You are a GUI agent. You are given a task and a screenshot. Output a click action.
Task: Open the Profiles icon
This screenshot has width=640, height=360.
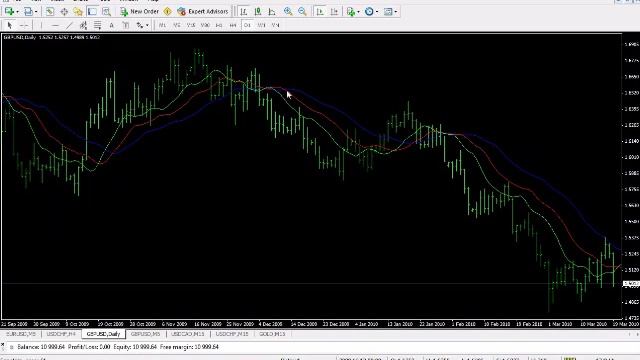pyautogui.click(x=28, y=11)
